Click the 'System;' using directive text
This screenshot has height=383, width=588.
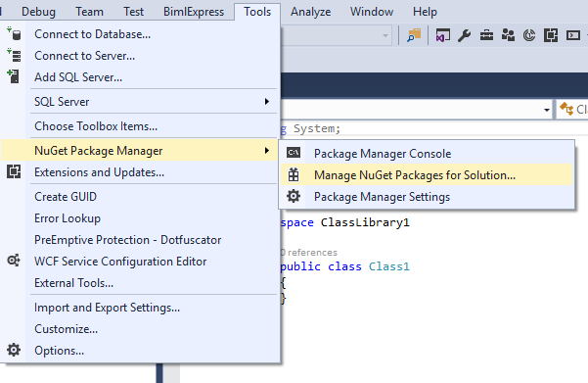[317, 128]
